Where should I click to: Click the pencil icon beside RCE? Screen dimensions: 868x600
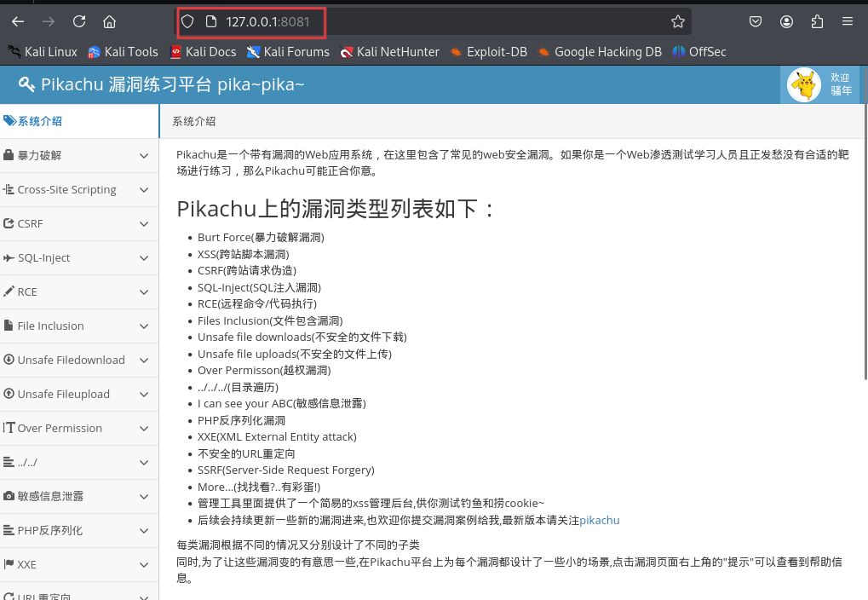(x=9, y=291)
